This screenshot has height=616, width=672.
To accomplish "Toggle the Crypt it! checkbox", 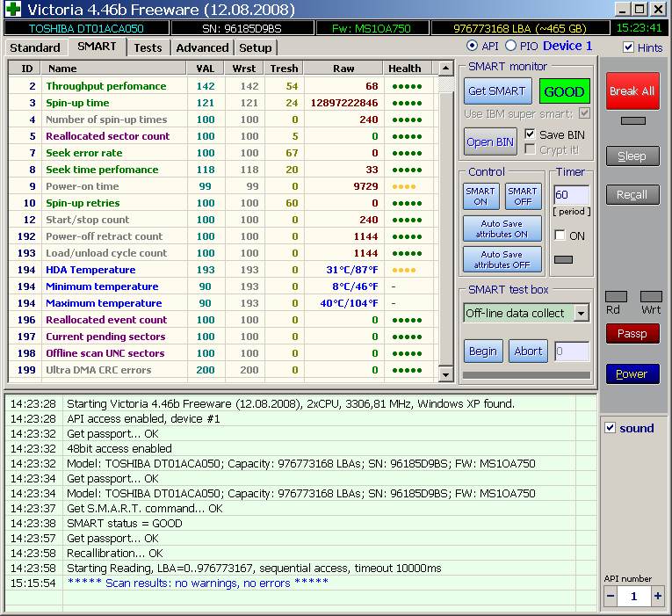I will point(530,149).
